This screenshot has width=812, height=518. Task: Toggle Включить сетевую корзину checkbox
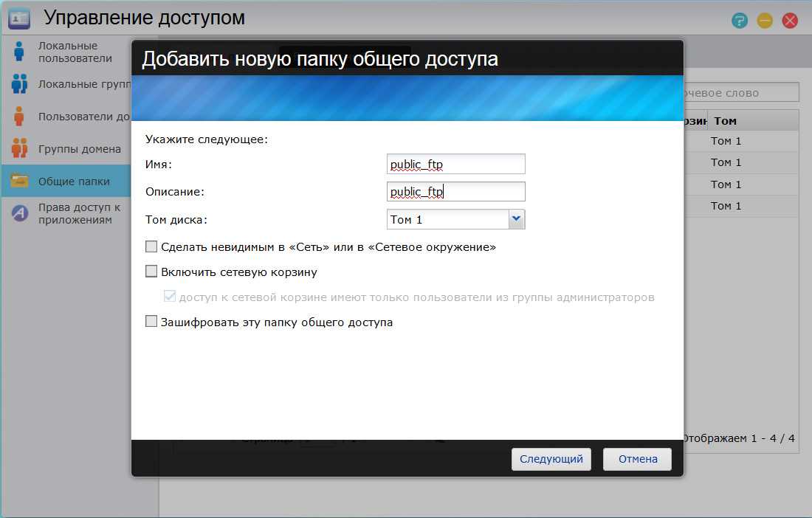coord(151,272)
